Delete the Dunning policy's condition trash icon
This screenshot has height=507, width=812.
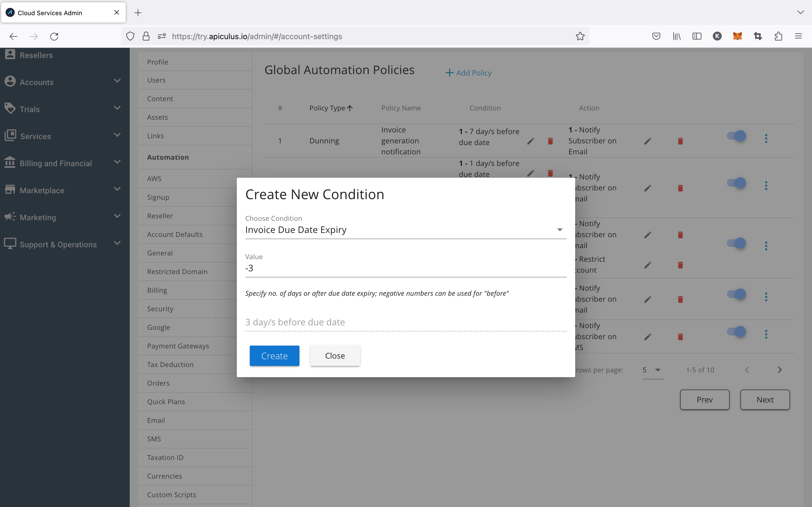pos(550,141)
